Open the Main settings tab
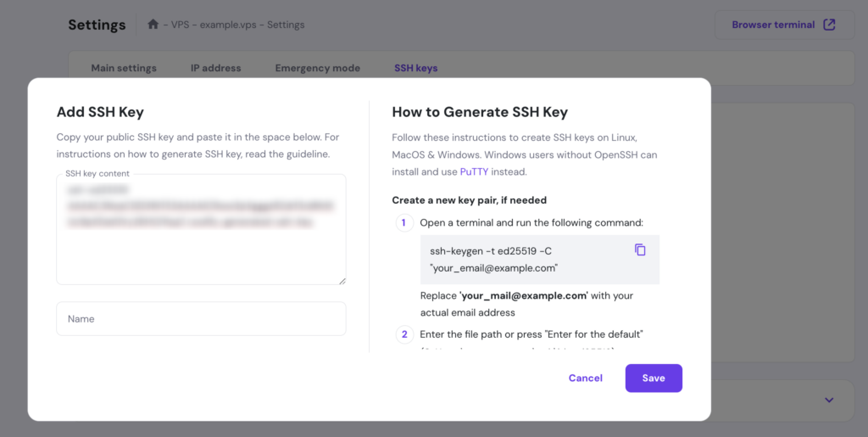 click(x=124, y=68)
